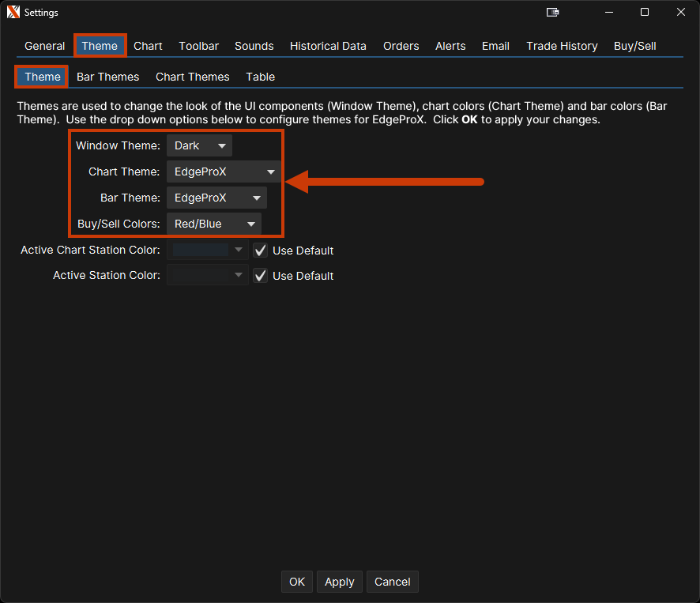The image size is (700, 603).
Task: Click the pop-out window icon in title bar
Action: point(553,12)
